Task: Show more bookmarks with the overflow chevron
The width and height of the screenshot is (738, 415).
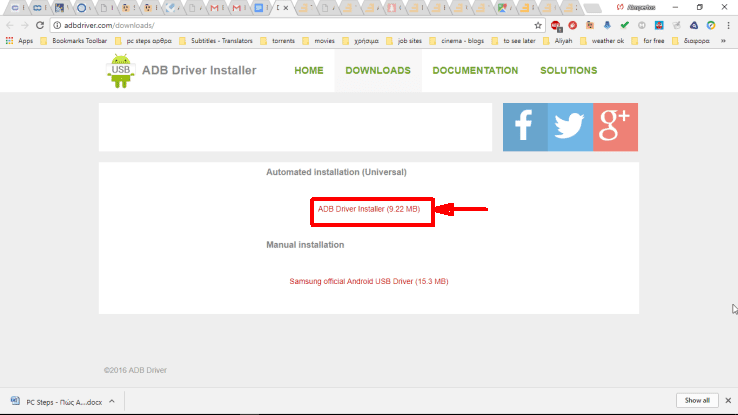Action: tap(723, 41)
